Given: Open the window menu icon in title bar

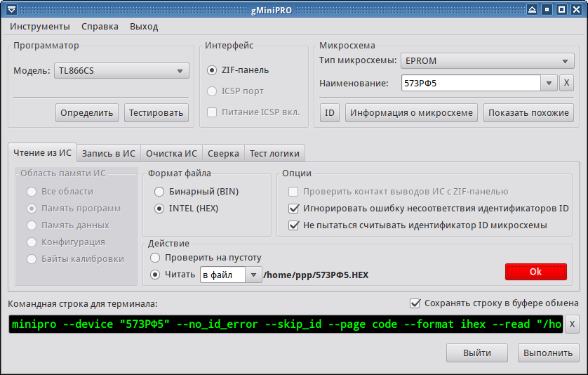Looking at the screenshot, I should (12, 9).
